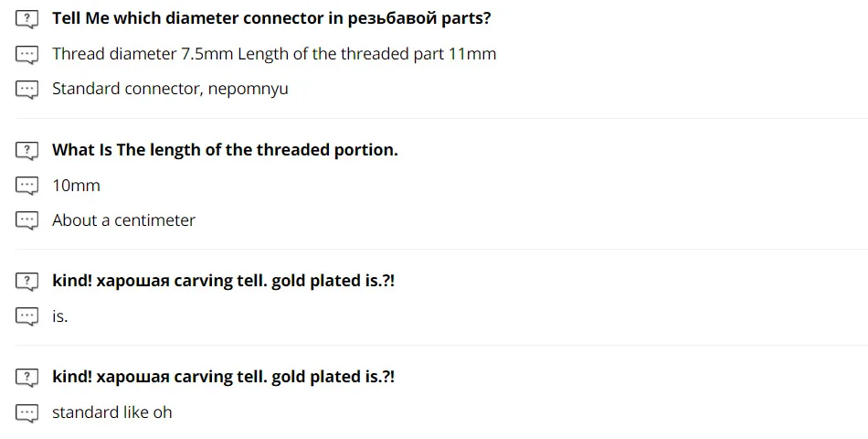Click speech bubble icon beside "10mm" answer
868x439 pixels.
27,186
